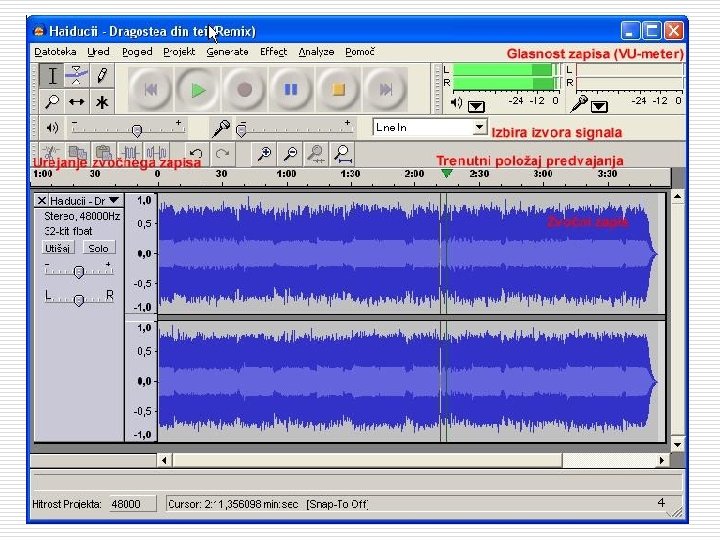This screenshot has width=720, height=540.
Task: Stop playback with the Stop button
Action: coord(338,90)
